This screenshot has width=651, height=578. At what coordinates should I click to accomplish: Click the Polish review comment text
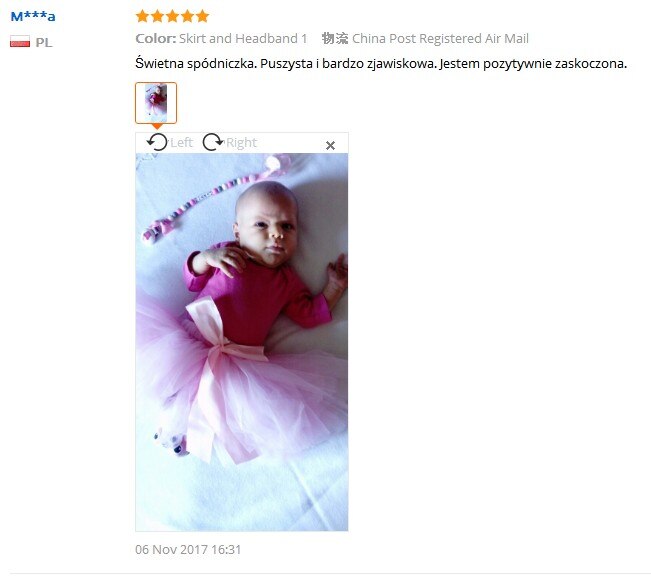coord(381,64)
